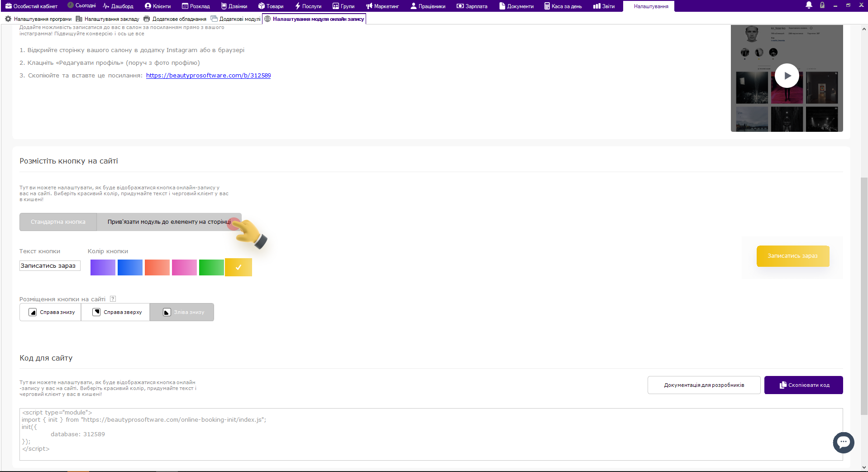Choose the purple button color
Screen dimensions: 868x472
[x=103, y=267]
